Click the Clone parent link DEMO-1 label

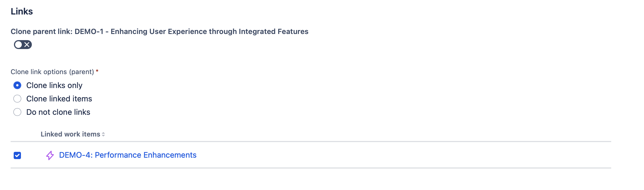coord(159,31)
